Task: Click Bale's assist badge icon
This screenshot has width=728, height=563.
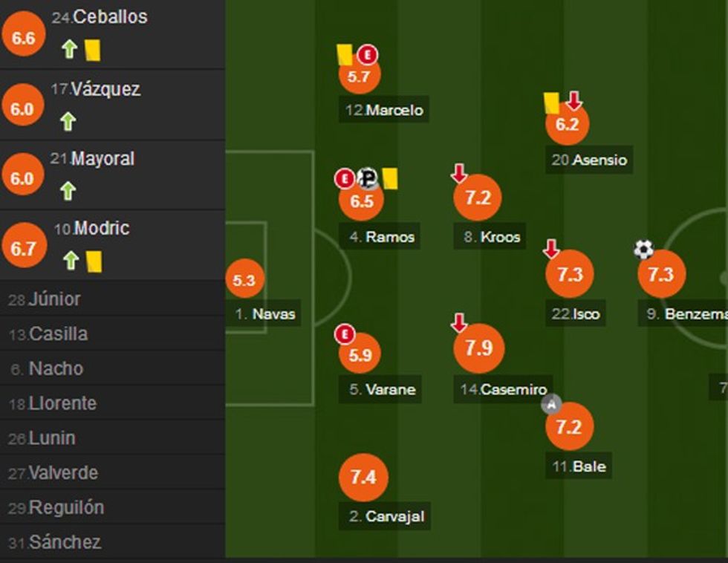Action: [x=551, y=403]
